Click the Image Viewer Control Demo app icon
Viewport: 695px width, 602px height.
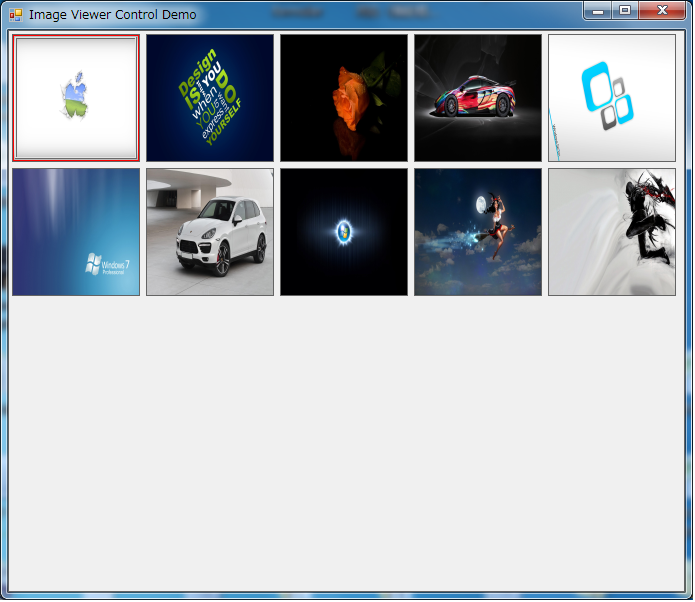click(x=16, y=15)
